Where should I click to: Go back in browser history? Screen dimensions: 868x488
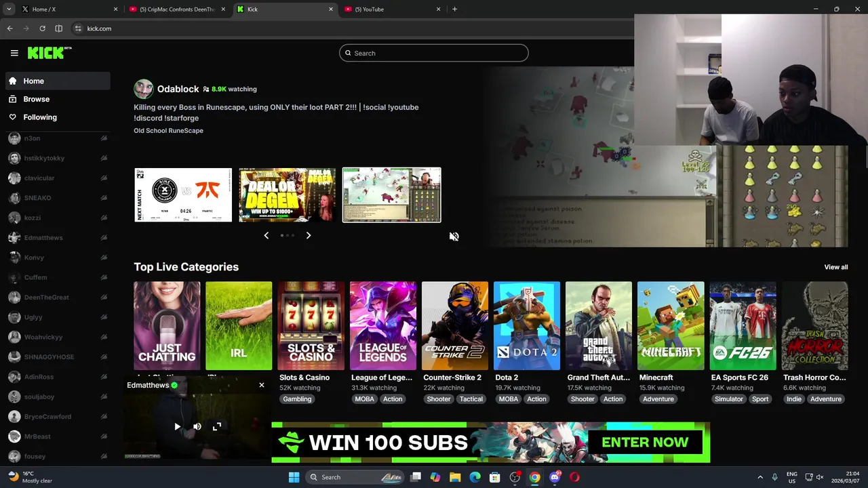pos(9,28)
